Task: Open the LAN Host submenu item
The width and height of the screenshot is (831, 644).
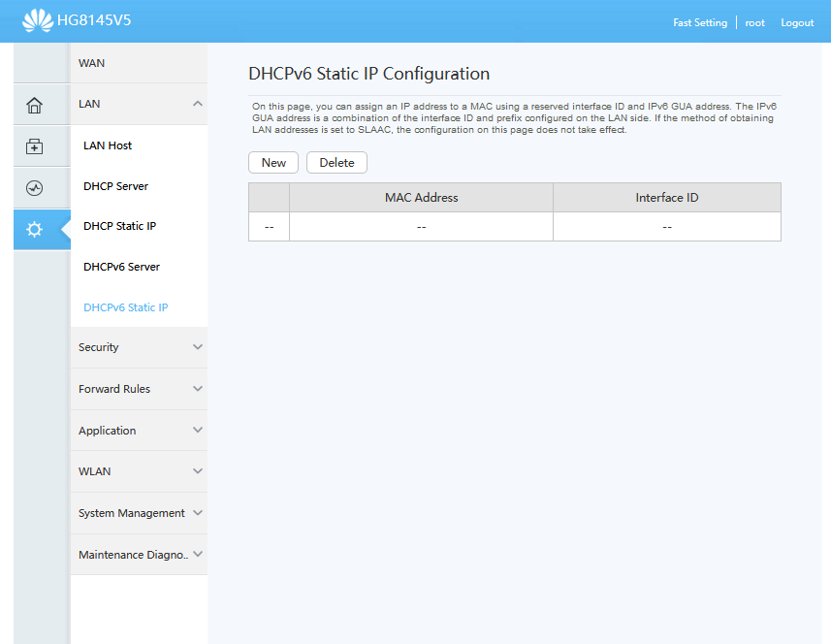Action: (x=108, y=145)
